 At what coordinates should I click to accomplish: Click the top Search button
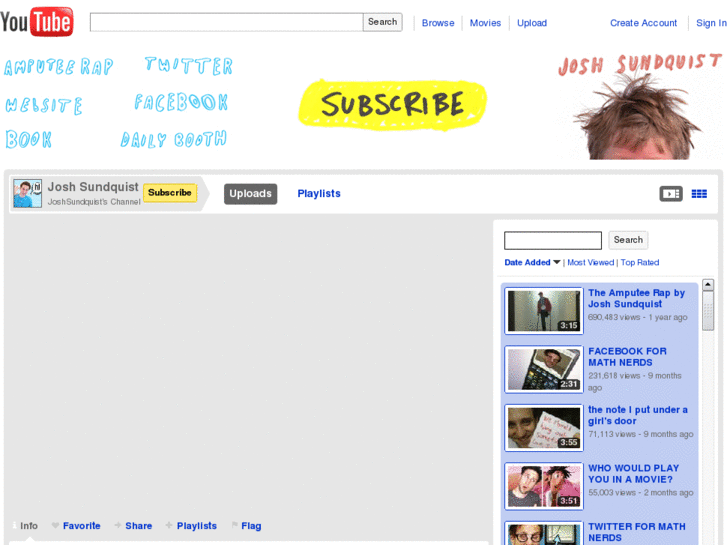(x=383, y=22)
